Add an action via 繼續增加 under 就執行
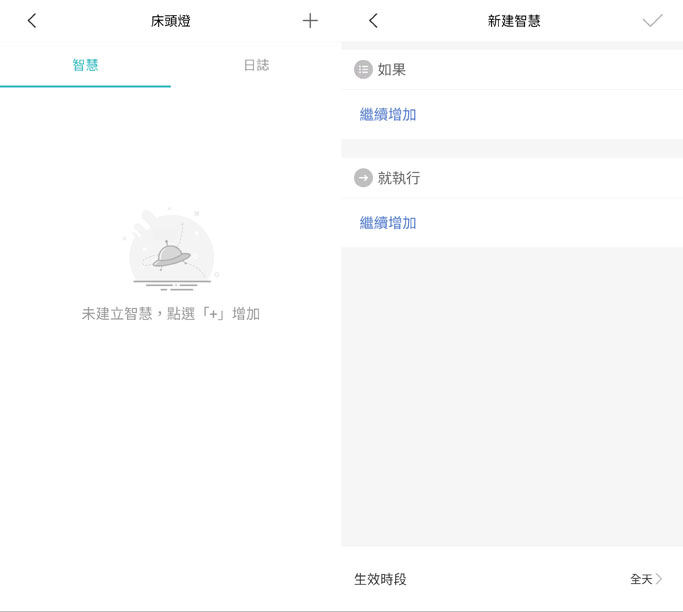683x612 pixels. coord(388,223)
